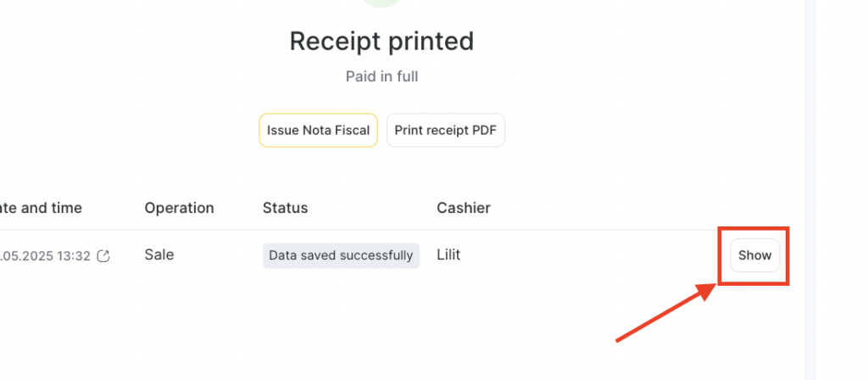This screenshot has height=380, width=868.
Task: Click the Issue Nota Fiscal button
Action: (319, 130)
